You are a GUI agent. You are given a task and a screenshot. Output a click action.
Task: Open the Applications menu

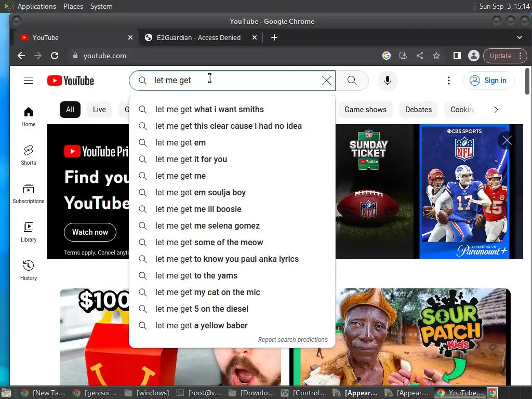(x=37, y=6)
